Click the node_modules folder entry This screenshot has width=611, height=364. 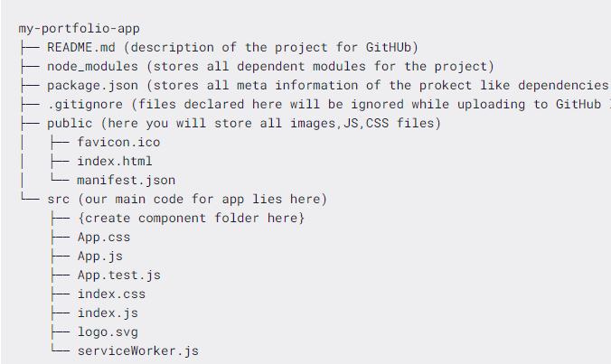click(x=92, y=67)
